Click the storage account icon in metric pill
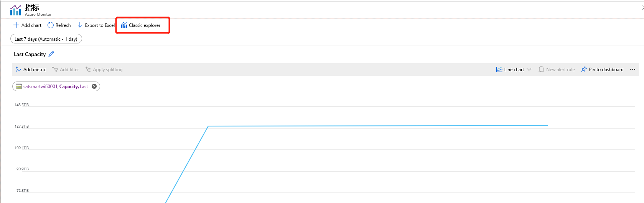This screenshot has width=644, height=203. 19,87
